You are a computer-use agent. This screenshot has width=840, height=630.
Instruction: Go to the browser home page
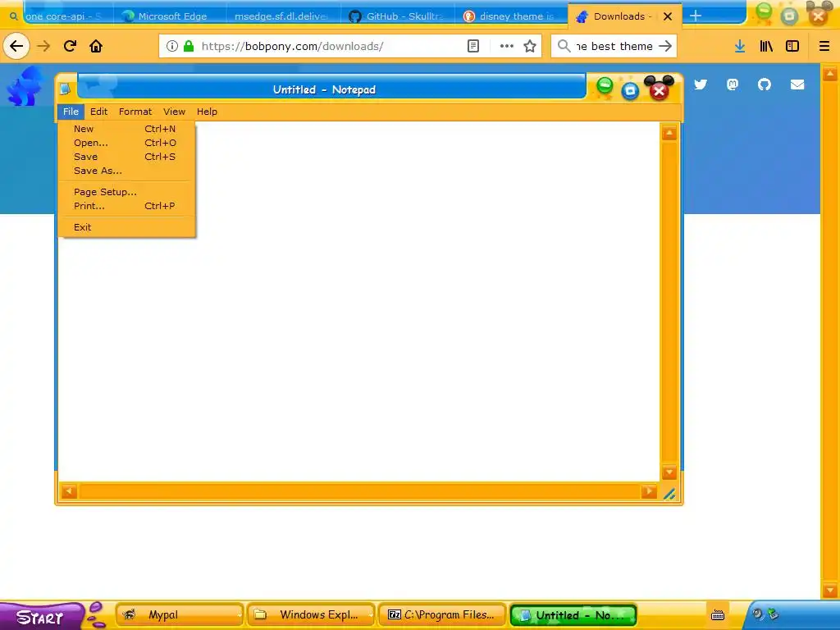pyautogui.click(x=96, y=46)
